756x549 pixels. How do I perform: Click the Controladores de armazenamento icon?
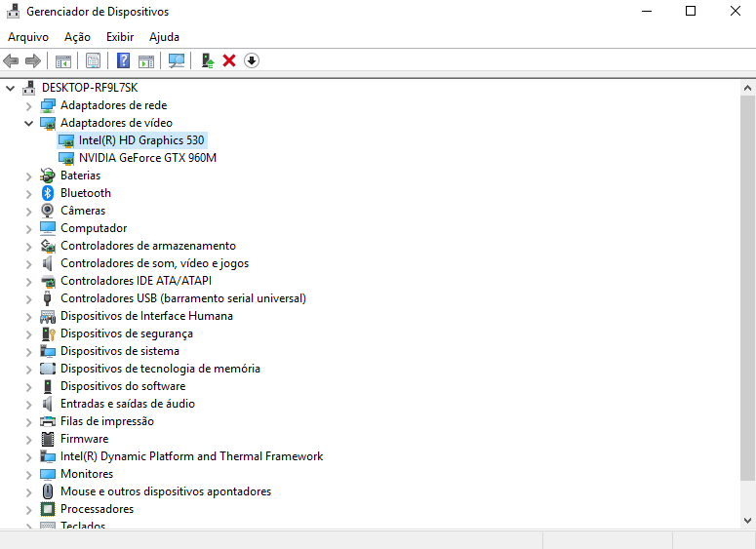pos(47,246)
